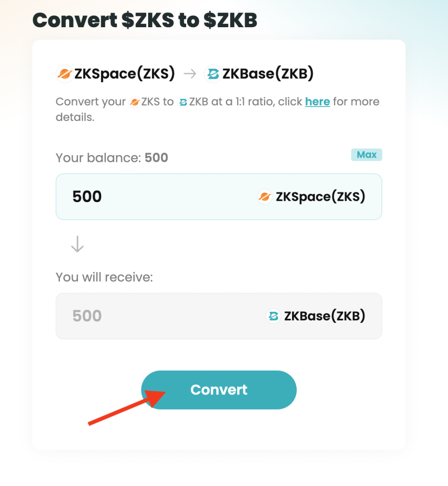Click the ZKSpace icon inside the input box
448x486 pixels.
tap(265, 197)
